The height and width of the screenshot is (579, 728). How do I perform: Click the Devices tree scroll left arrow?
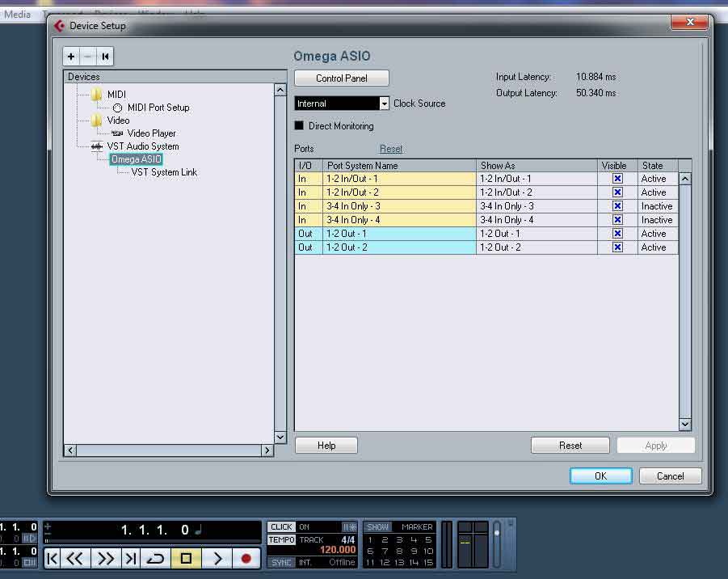pyautogui.click(x=70, y=450)
